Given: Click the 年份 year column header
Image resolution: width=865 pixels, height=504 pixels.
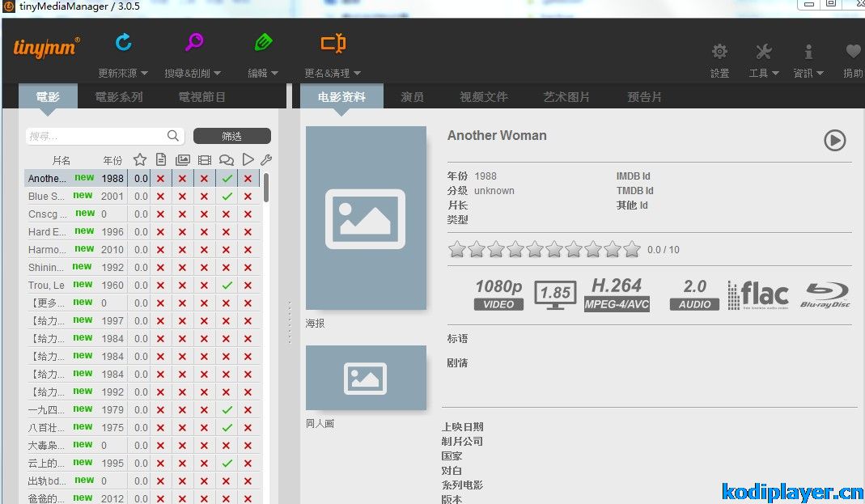Looking at the screenshot, I should [112, 160].
